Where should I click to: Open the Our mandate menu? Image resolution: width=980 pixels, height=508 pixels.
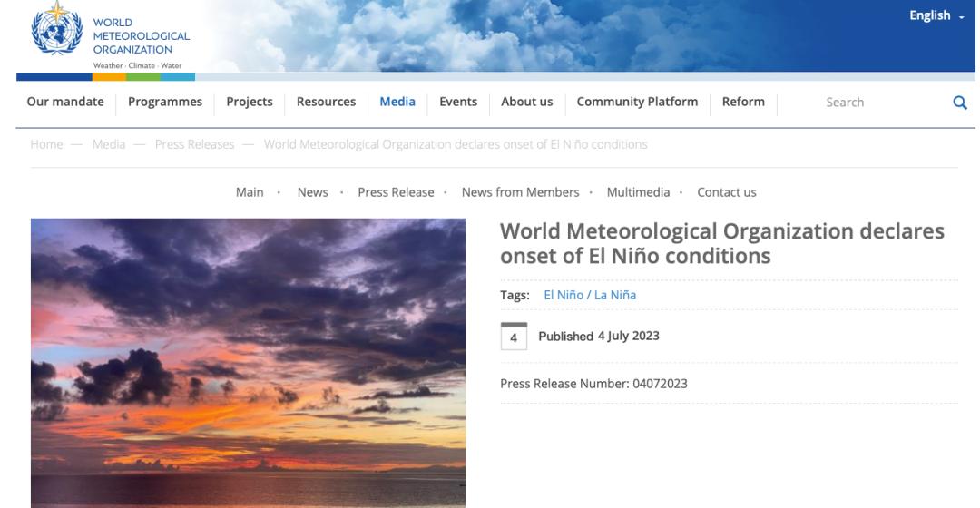65,102
